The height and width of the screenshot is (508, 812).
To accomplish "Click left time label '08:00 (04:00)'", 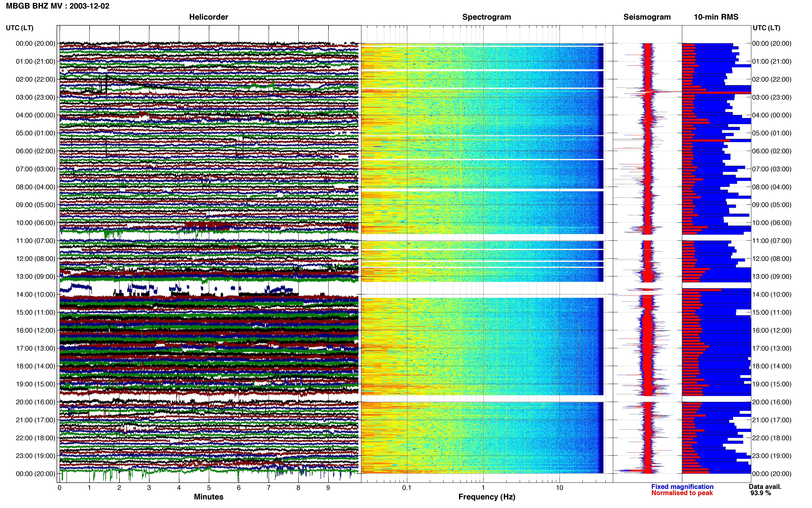I will (x=36, y=187).
